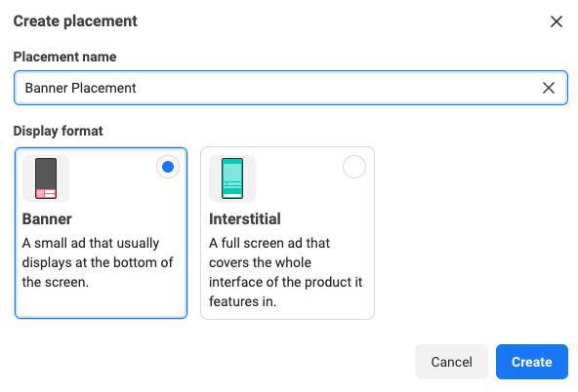This screenshot has width=578, height=392.
Task: Click the Interstitial phone illustration icon
Action: tap(232, 178)
